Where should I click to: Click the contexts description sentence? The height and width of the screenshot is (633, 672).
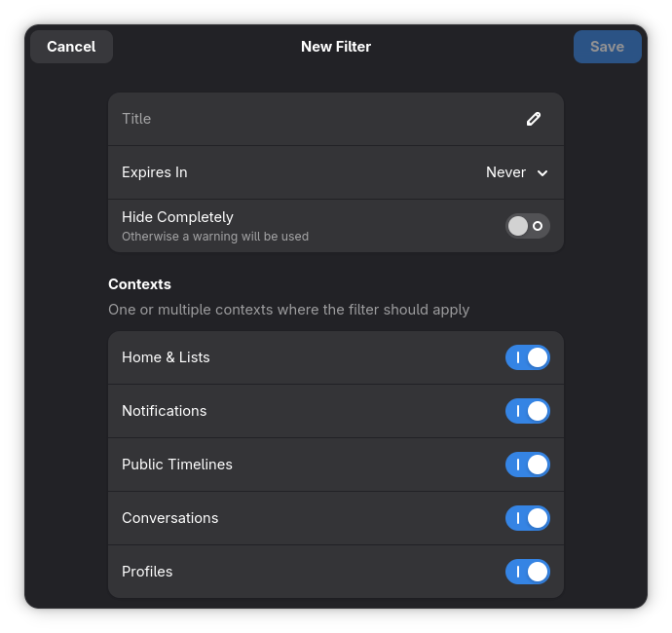(289, 310)
